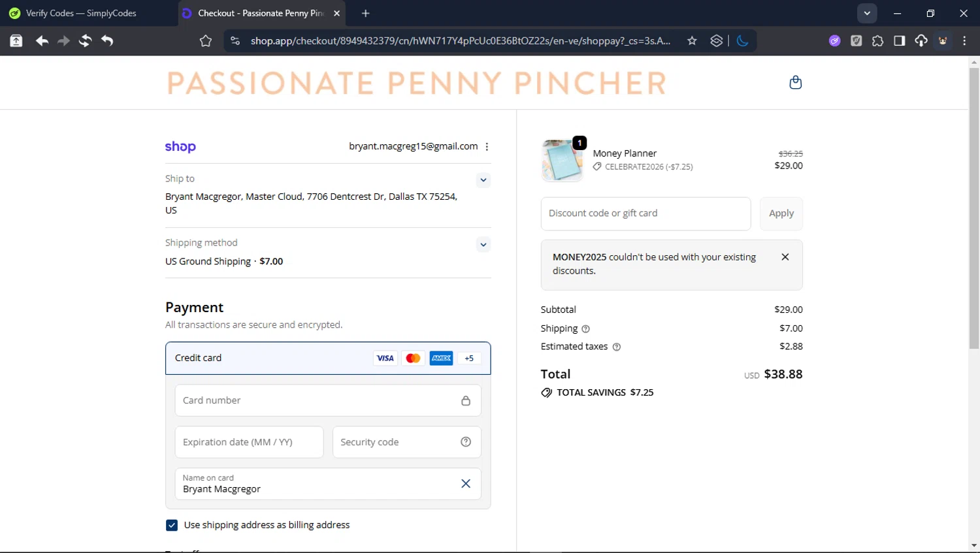The image size is (980, 553).
Task: Click the Mastercard logo
Action: pos(413,358)
